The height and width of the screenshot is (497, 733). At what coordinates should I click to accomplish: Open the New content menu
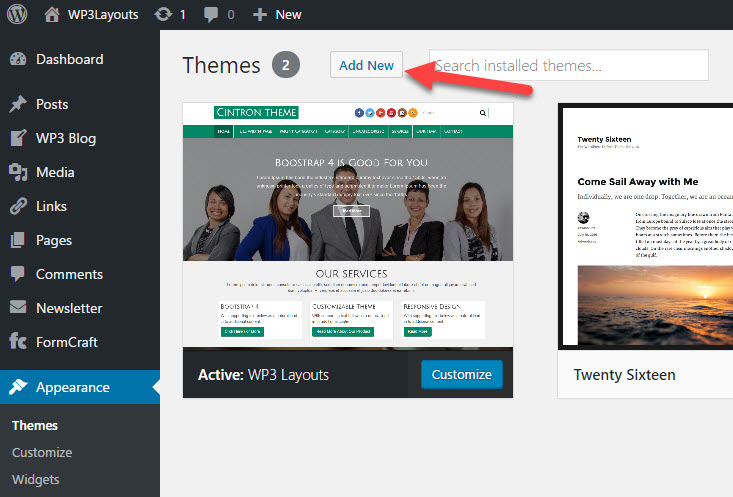pos(288,15)
